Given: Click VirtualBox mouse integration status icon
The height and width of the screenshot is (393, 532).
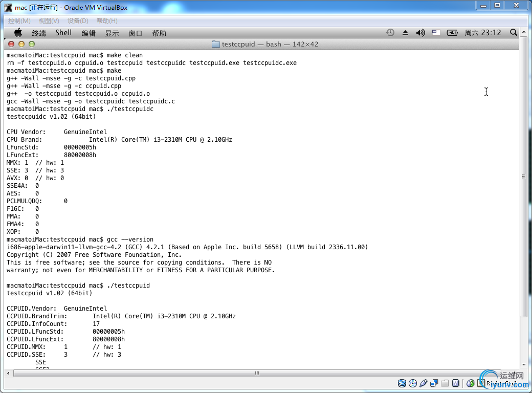Looking at the screenshot, I should 471,383.
